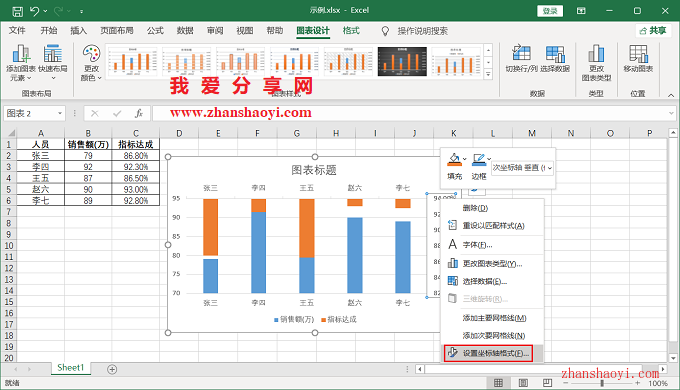Click zoom in plus on status bar
This screenshot has height=390, width=680.
pos(638,383)
